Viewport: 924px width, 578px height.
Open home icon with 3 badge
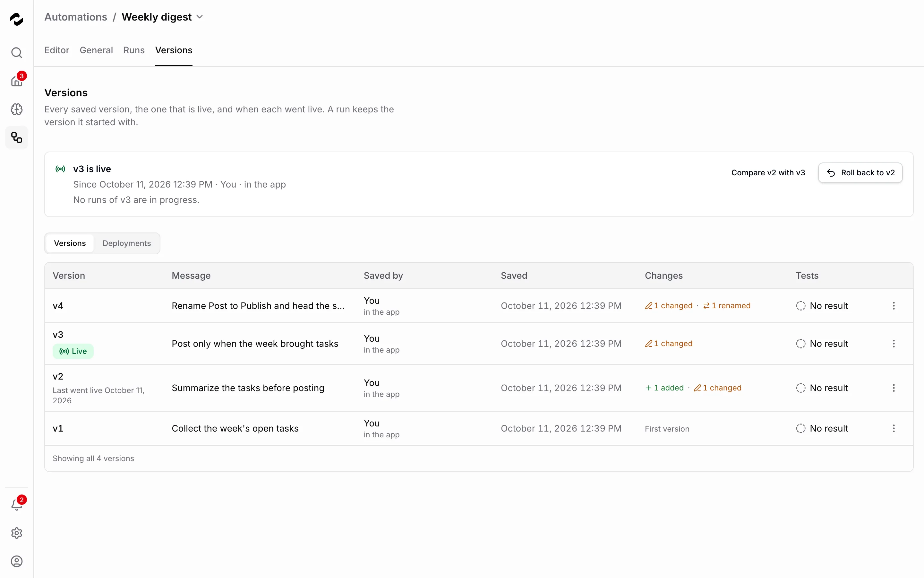(16, 81)
